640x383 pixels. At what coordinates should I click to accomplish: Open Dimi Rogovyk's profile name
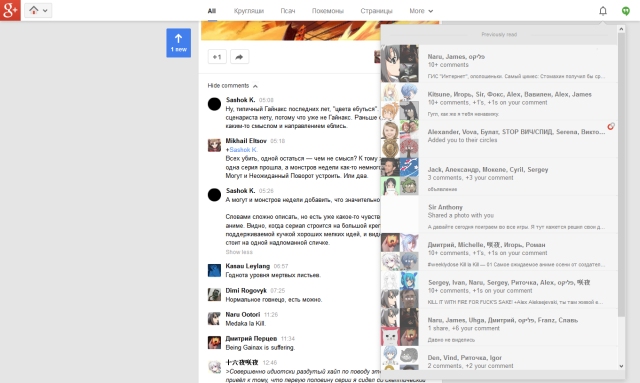click(246, 291)
